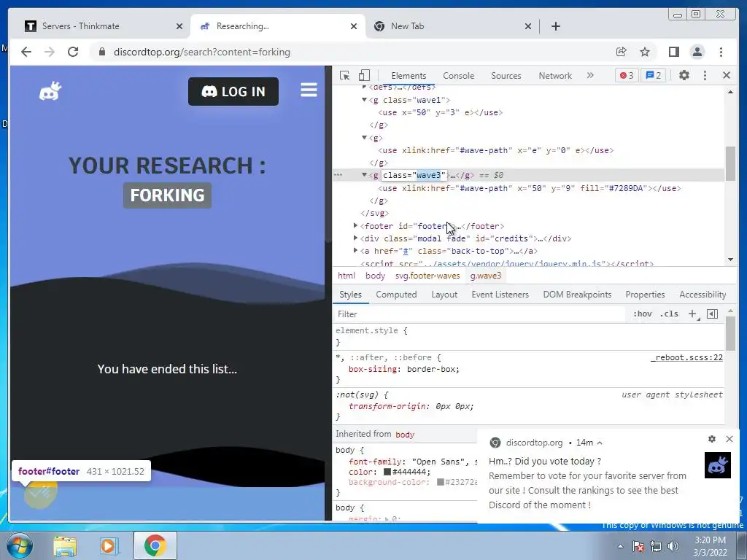This screenshot has height=560, width=747.
Task: Switch to the Sources tab
Action: tap(506, 76)
